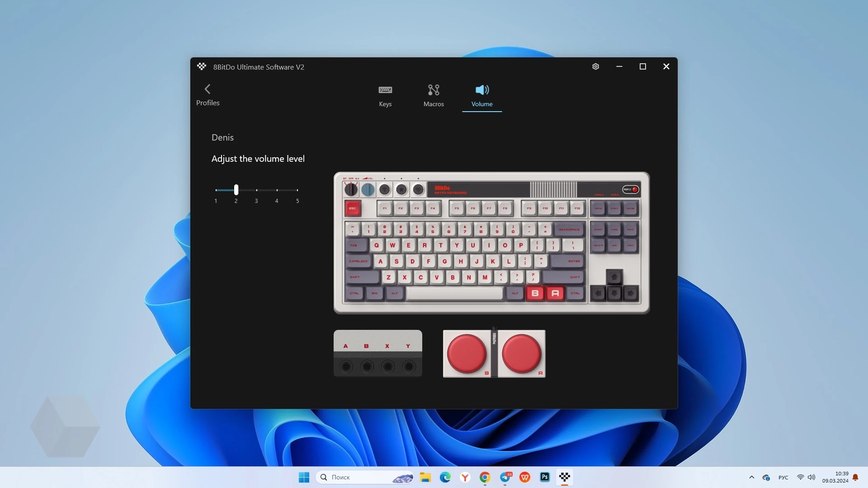Open system speaker volume tray icon
868x488 pixels.
pos(811,477)
